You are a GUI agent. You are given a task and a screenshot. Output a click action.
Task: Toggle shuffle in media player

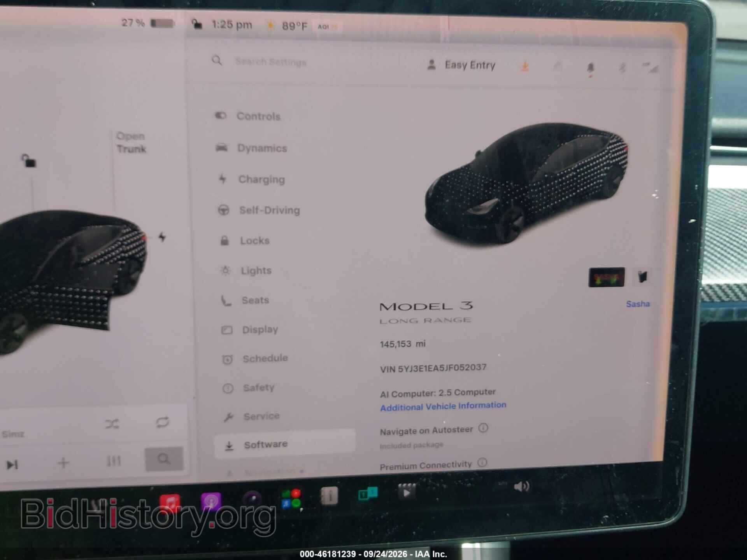click(x=112, y=424)
